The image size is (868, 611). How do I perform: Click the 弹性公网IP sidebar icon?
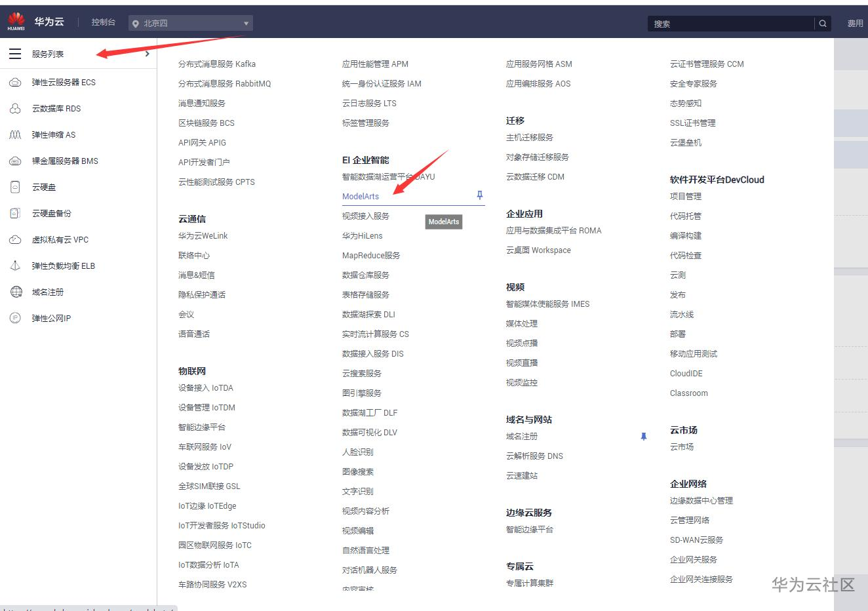pos(15,318)
